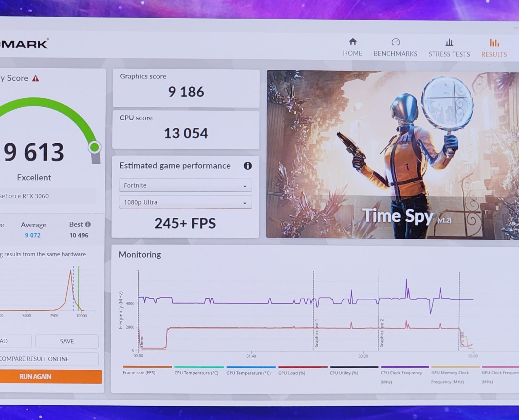The image size is (519, 420).
Task: Toggle GPU Load (%) legend series
Action: [x=303, y=371]
